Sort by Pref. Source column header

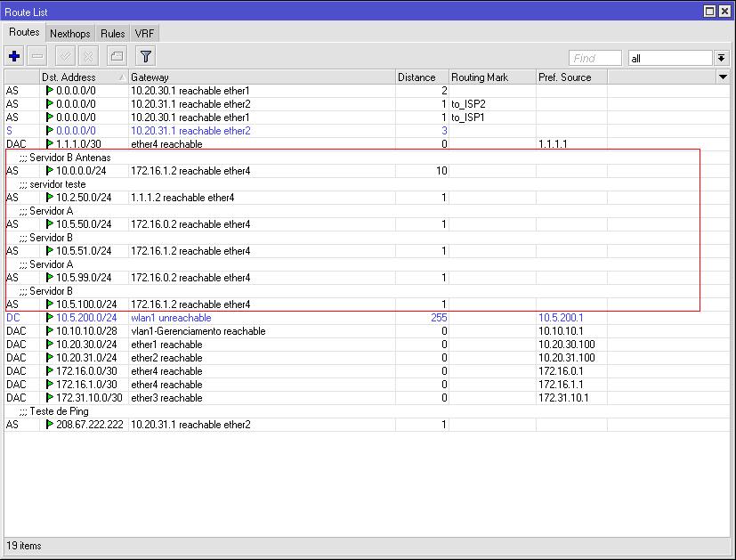coord(571,77)
